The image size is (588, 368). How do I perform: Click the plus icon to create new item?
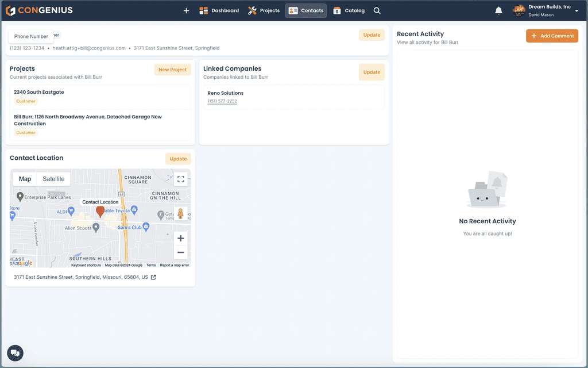click(185, 10)
